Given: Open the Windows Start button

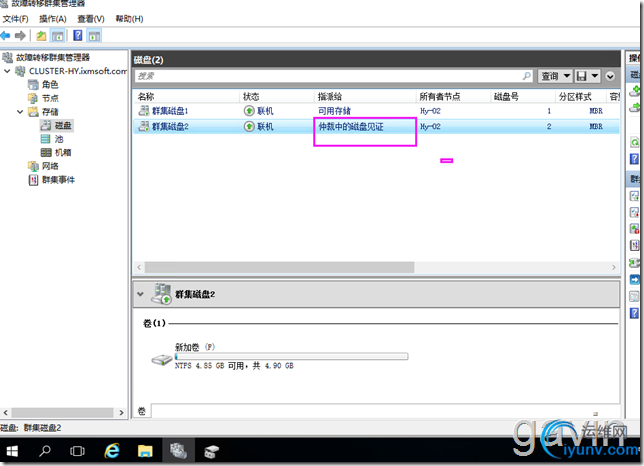Looking at the screenshot, I should [x=12, y=452].
